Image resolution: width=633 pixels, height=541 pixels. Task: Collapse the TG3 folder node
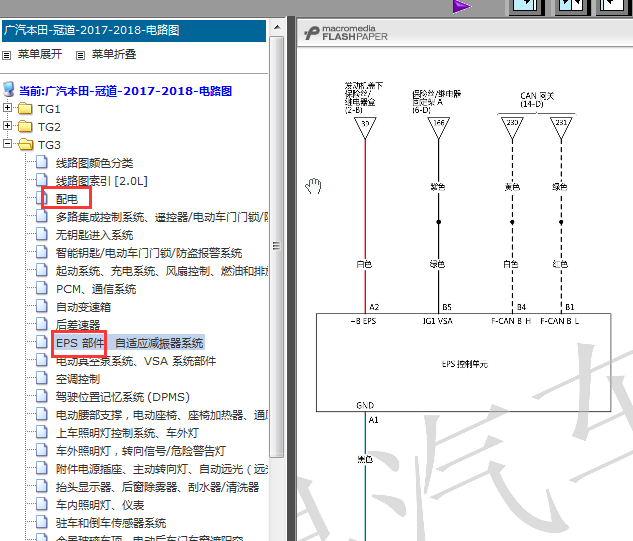click(x=7, y=143)
